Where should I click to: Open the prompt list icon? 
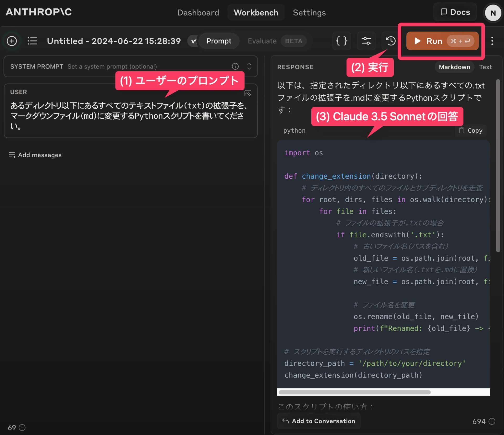coord(32,41)
